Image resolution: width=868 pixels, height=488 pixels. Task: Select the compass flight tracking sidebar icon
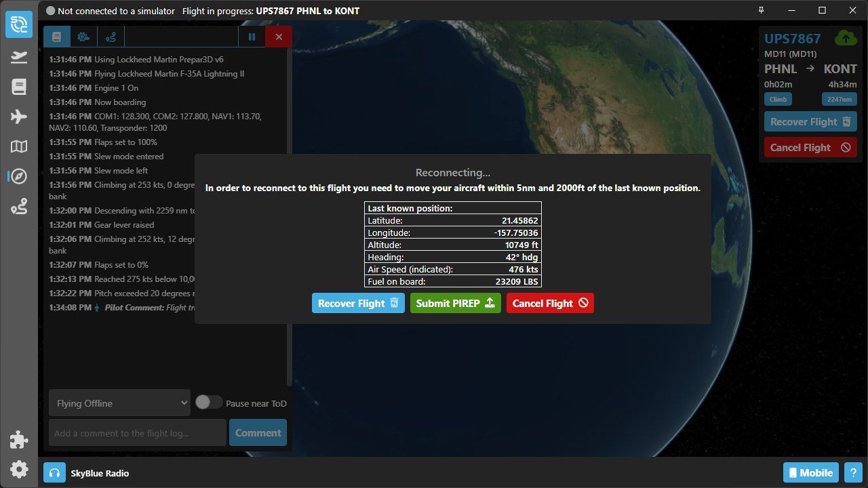pyautogui.click(x=19, y=176)
